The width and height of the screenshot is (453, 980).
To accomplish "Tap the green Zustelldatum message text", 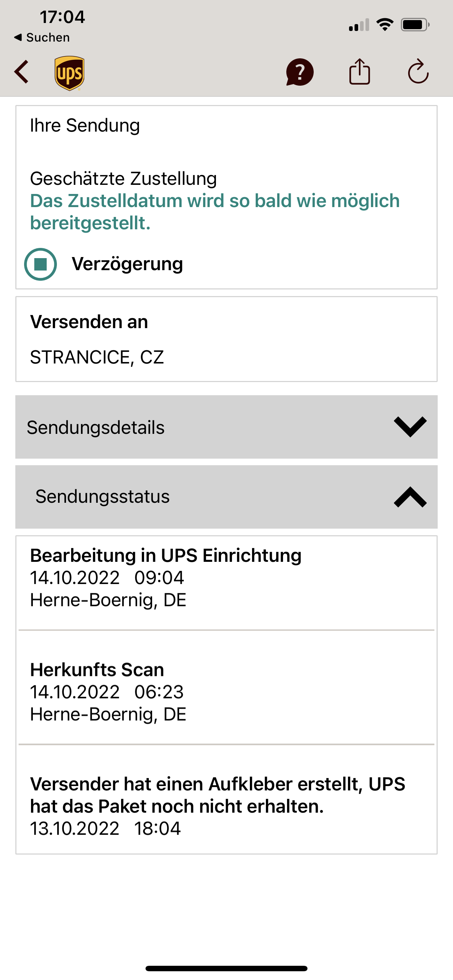I will pos(215,211).
